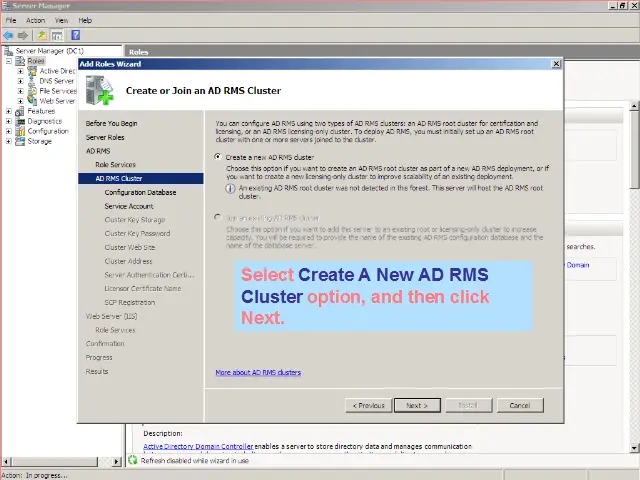Open Active Directory Domain Controller link
This screenshot has width=640, height=480.
pos(198,446)
